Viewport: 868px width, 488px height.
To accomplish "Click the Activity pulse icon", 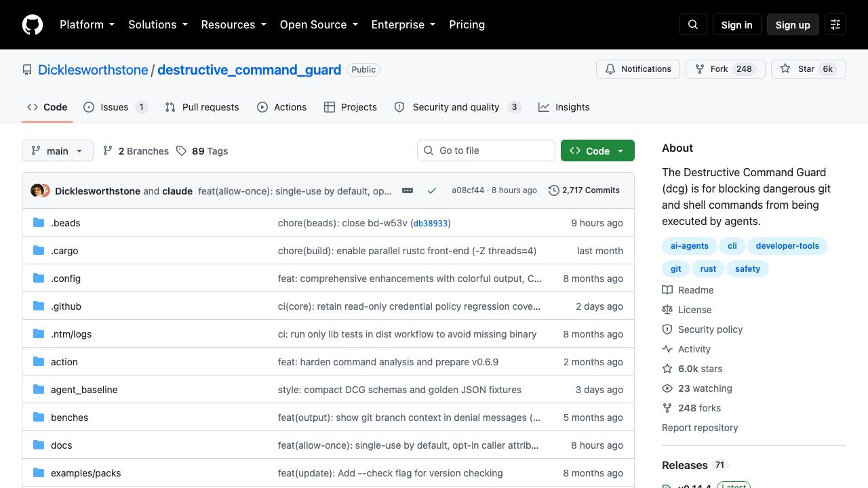I will click(667, 349).
